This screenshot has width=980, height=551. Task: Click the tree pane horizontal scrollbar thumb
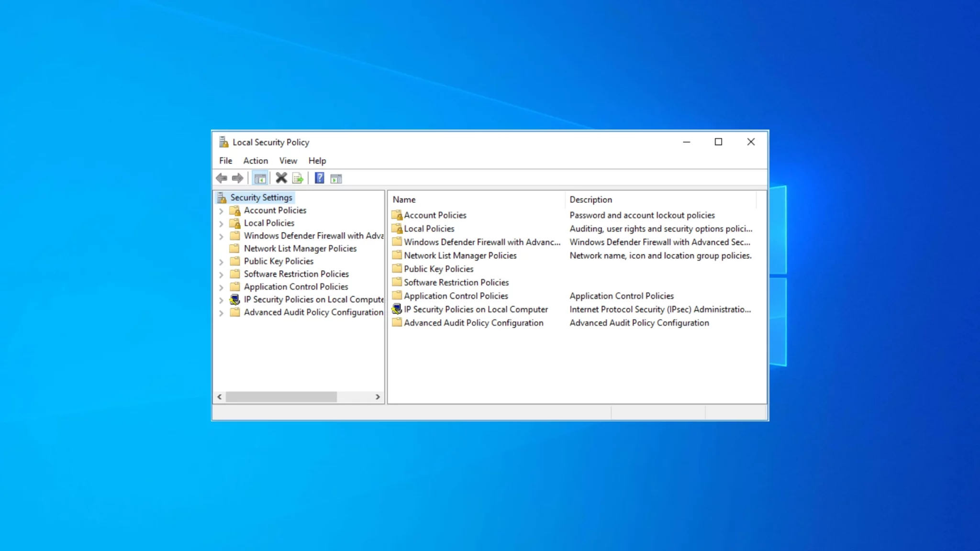pos(281,397)
